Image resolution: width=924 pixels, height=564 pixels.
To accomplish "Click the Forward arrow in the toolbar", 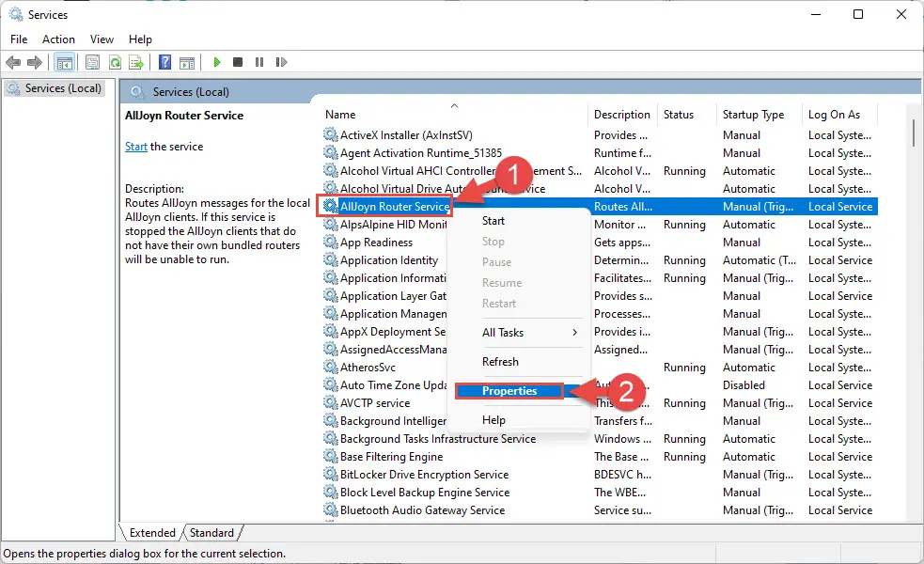I will pos(35,62).
